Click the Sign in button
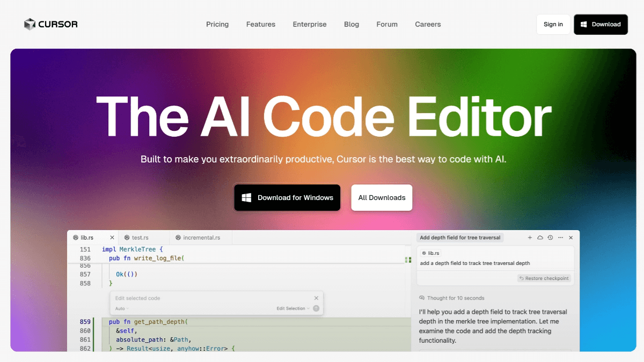The image size is (644, 362). click(x=553, y=24)
